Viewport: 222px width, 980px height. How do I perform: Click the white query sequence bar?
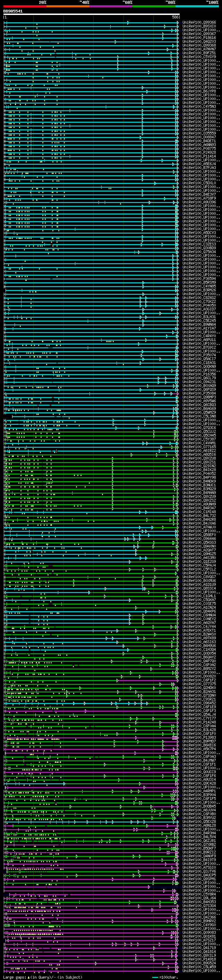(x=92, y=14)
